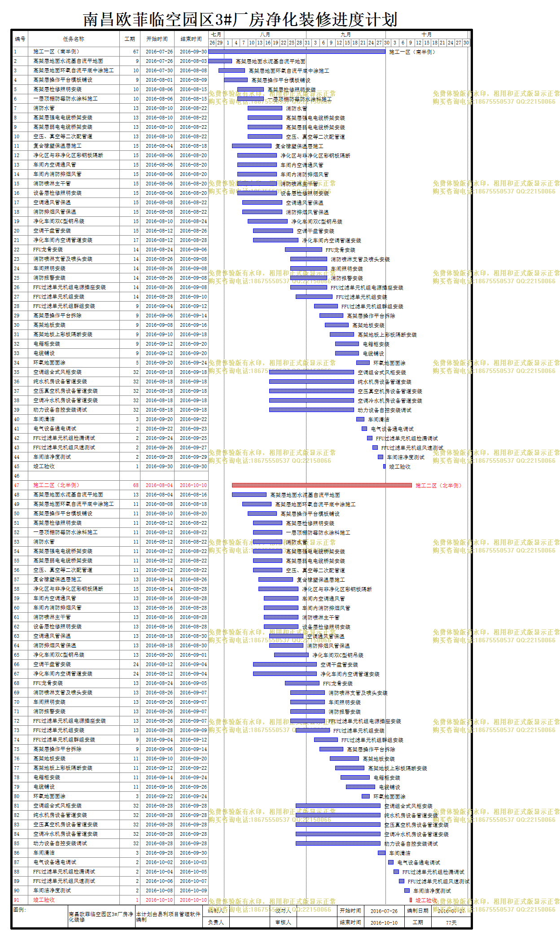Select the blue summary bar for 施工一区
Viewport: 560px width, 939px height.
(x=297, y=52)
